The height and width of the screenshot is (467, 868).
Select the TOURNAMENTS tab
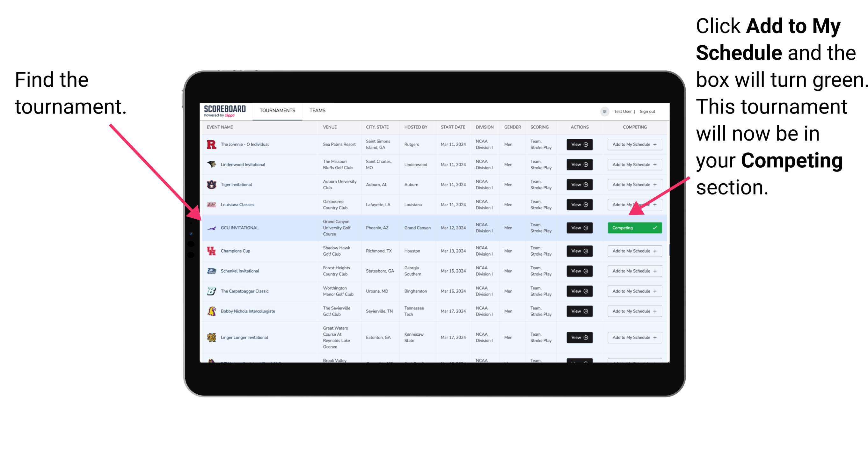276,110
